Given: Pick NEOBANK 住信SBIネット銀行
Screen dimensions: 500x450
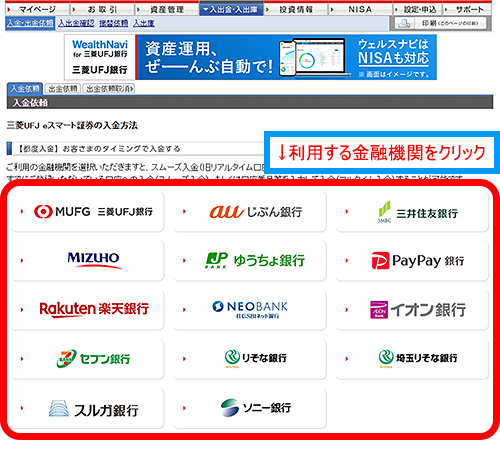Looking at the screenshot, I should pyautogui.click(x=250, y=309).
